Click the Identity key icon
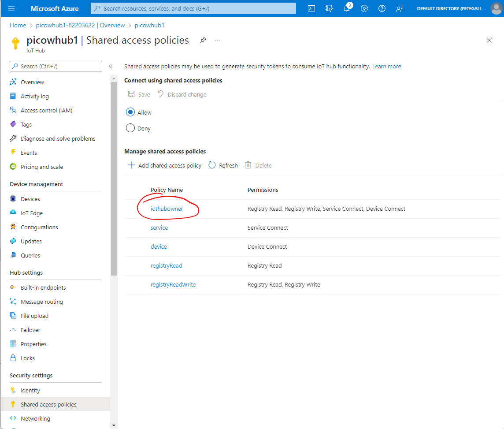The image size is (504, 429). (13, 390)
